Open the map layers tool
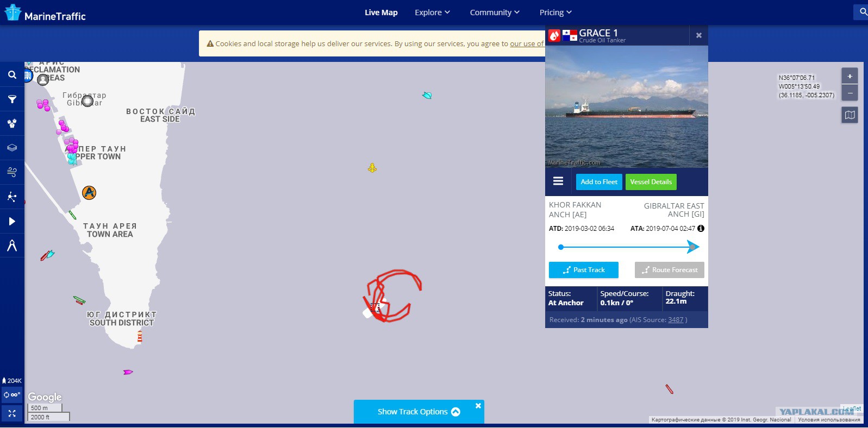 coord(12,148)
